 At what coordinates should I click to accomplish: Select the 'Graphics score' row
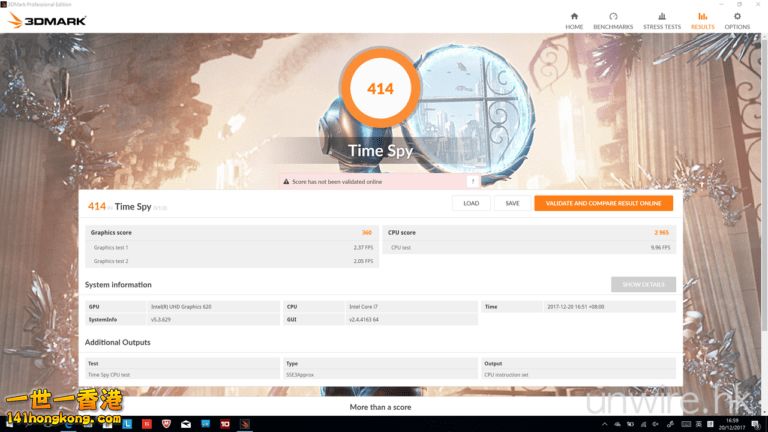coord(232,233)
